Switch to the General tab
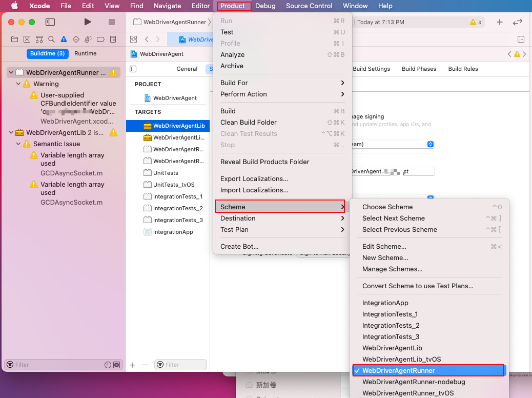 click(x=187, y=69)
